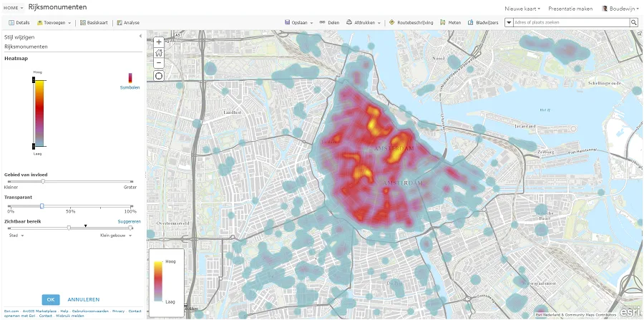Click the Suggereren link
644x320 pixels.
129,222
